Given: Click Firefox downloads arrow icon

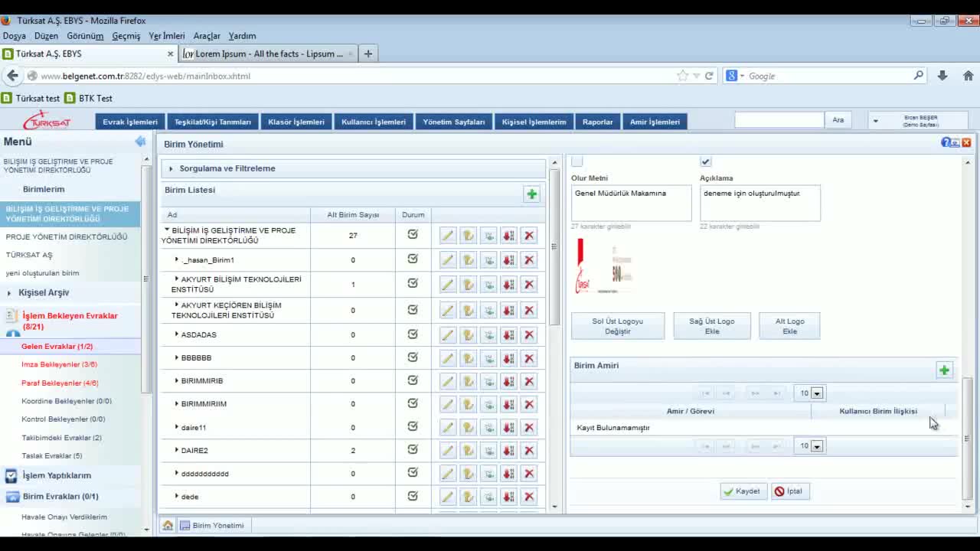Looking at the screenshot, I should (x=942, y=76).
